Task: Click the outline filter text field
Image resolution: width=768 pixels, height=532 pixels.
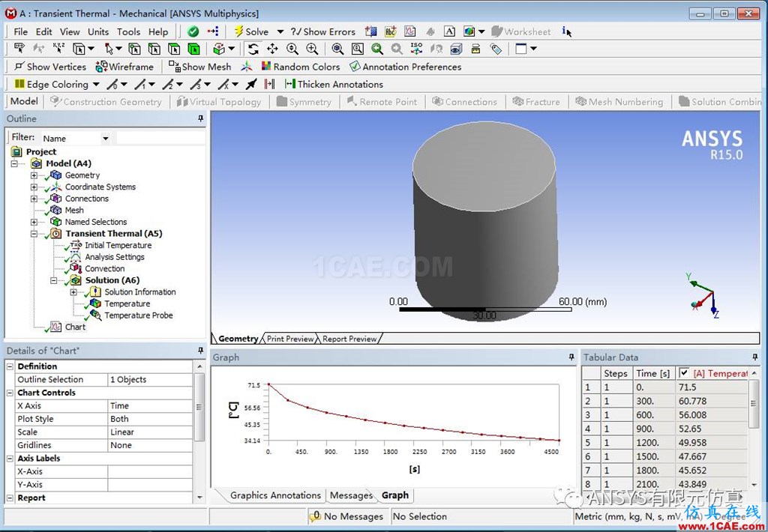Action: (x=160, y=139)
